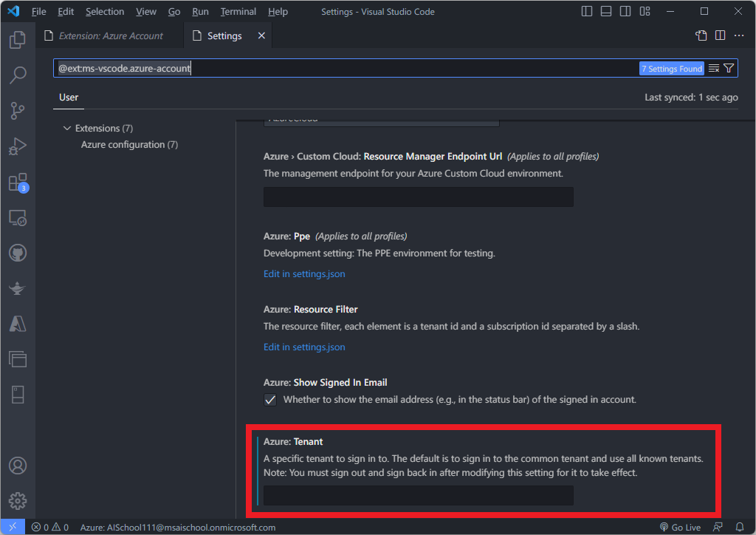Split the editor right
The image size is (756, 535).
(721, 35)
